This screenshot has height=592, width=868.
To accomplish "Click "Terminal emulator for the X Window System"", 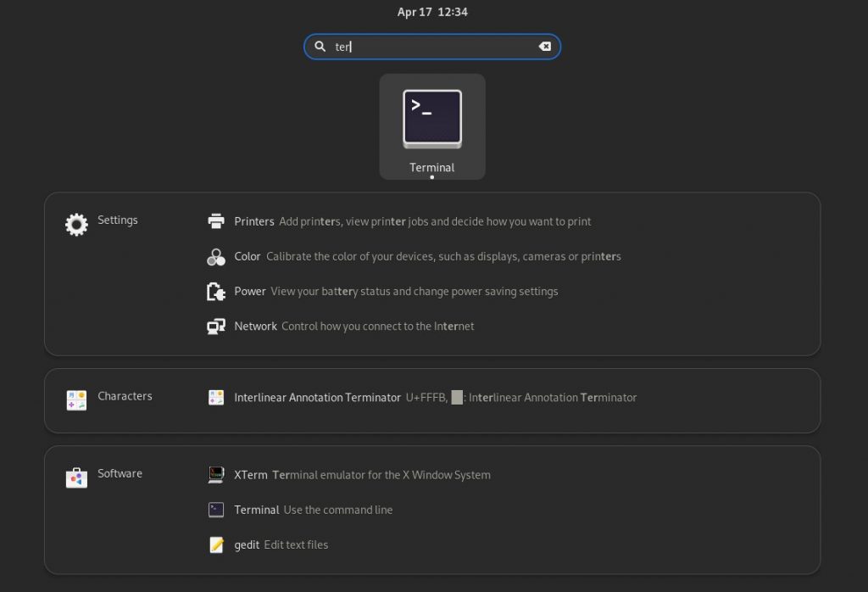I will coord(381,475).
